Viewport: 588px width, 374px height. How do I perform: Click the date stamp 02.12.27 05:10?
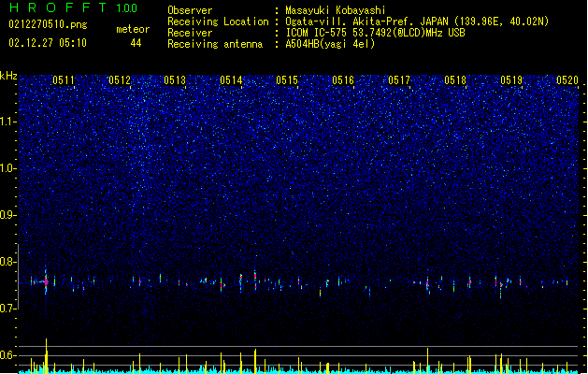48,43
